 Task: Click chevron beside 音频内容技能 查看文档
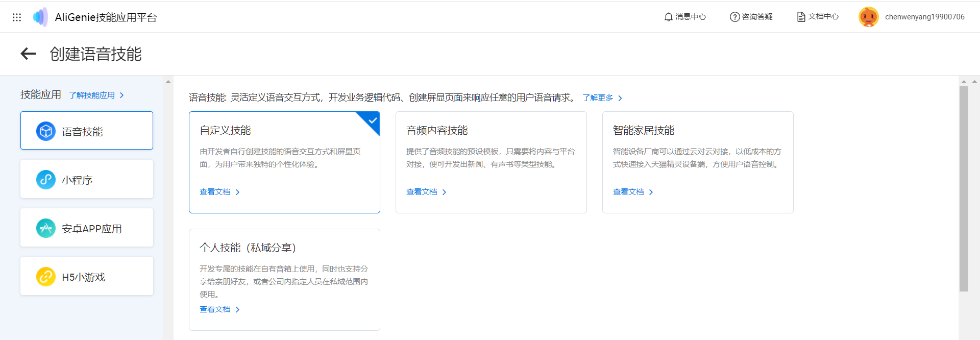click(x=444, y=192)
